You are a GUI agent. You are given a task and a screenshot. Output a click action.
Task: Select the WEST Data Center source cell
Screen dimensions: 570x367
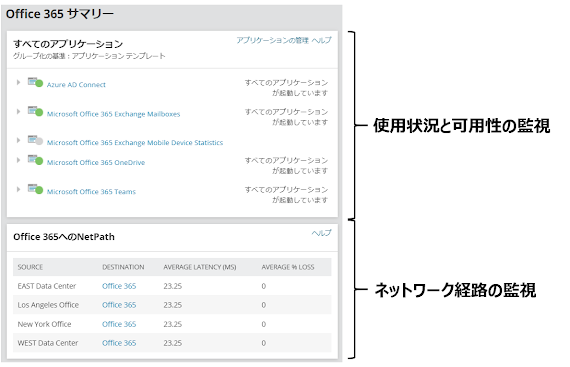(48, 343)
